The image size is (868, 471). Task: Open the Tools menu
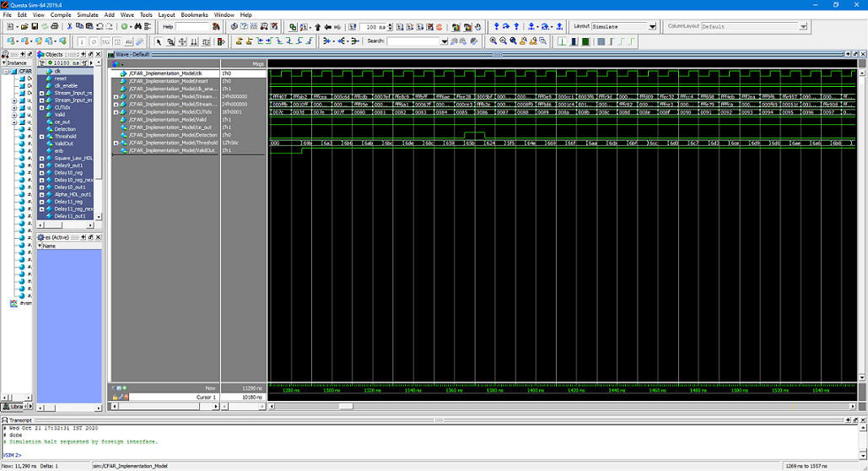[146, 15]
